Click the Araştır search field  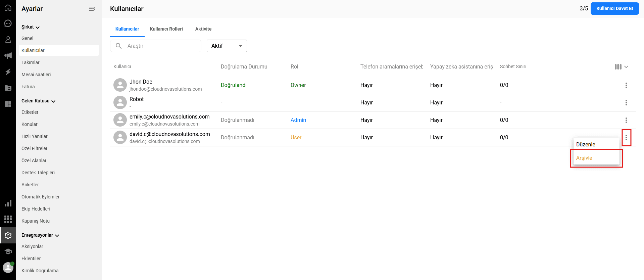[x=156, y=46]
